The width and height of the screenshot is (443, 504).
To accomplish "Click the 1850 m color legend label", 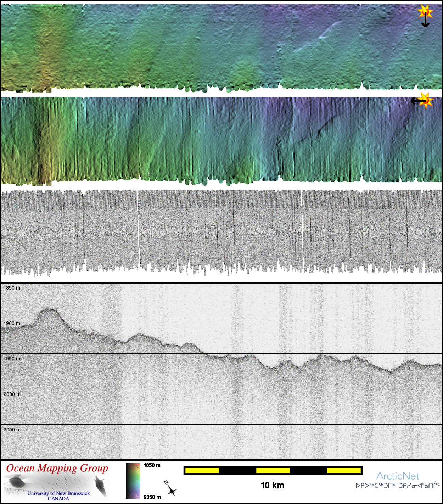I will coord(152,465).
